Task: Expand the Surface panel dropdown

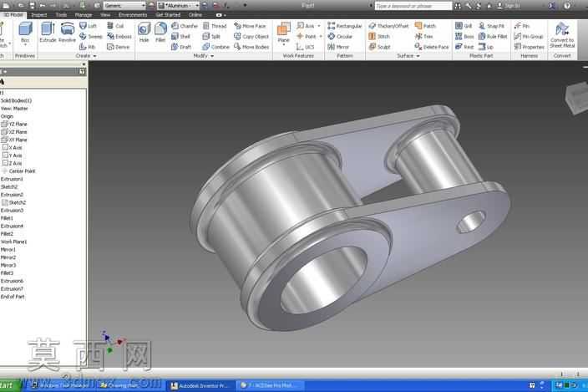Action: [418, 56]
